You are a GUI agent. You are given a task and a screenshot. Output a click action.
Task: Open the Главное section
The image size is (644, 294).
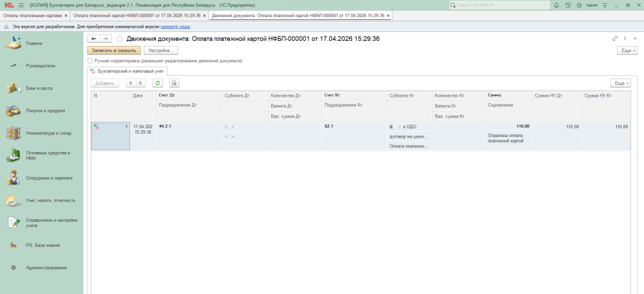click(34, 43)
